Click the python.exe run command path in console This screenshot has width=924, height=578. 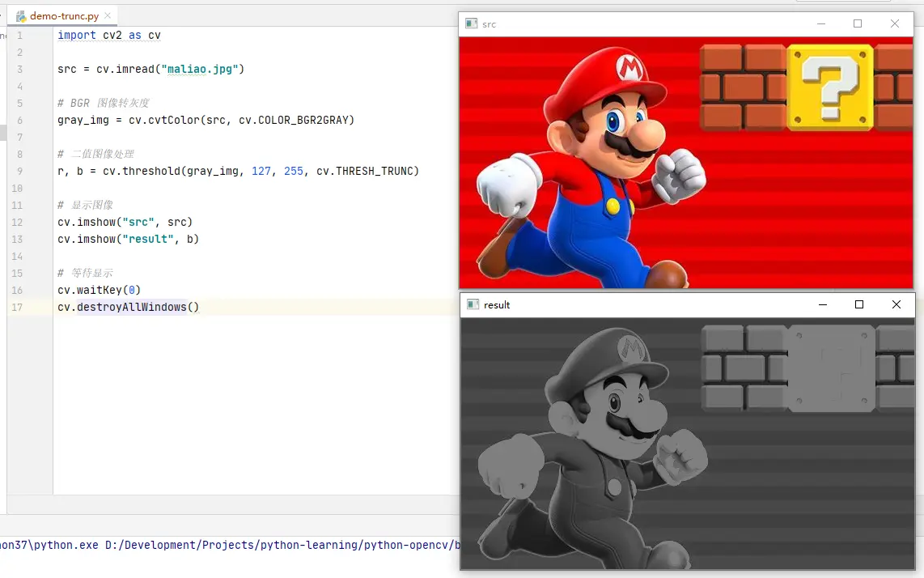(230, 545)
